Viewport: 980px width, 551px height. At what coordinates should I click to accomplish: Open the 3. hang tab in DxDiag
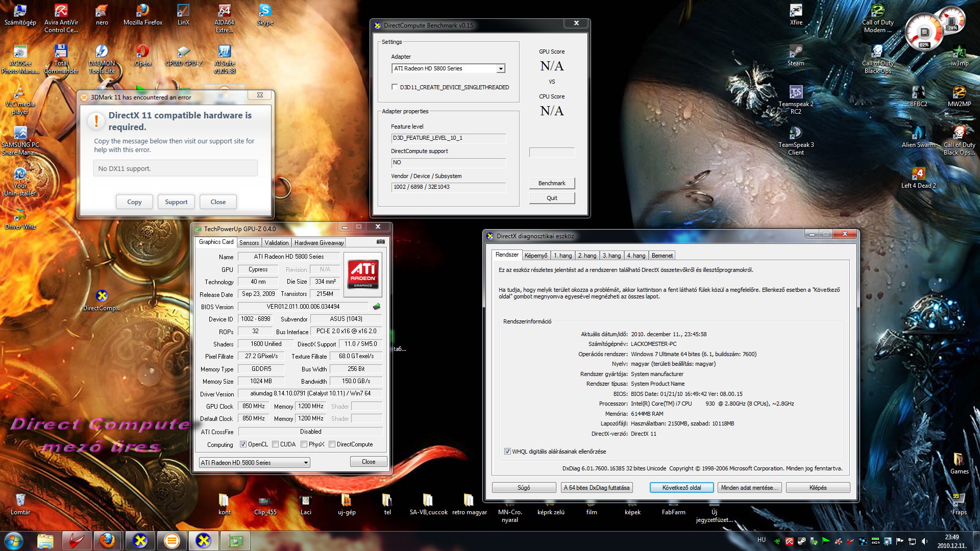[611, 256]
